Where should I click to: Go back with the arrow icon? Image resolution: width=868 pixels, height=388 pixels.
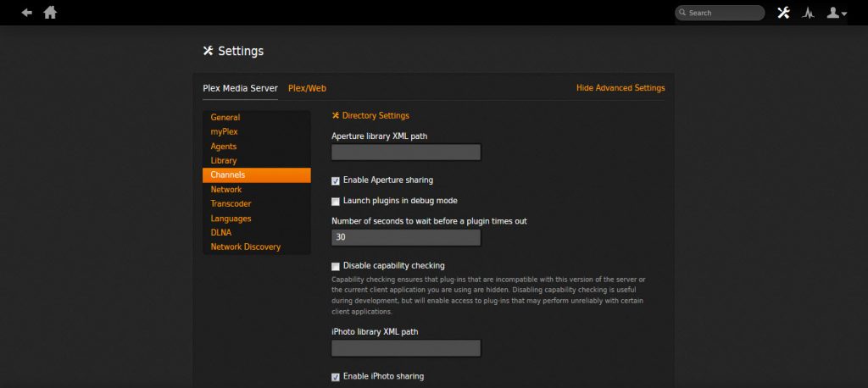click(x=26, y=13)
